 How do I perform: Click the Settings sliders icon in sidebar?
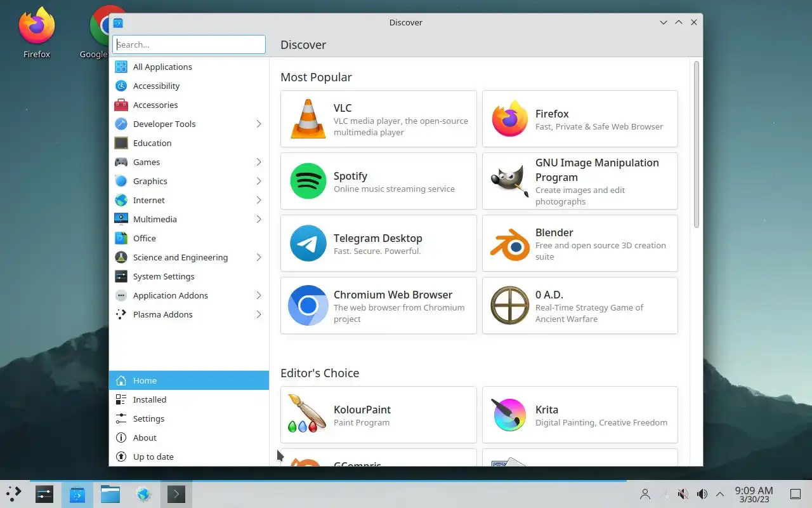(x=121, y=418)
